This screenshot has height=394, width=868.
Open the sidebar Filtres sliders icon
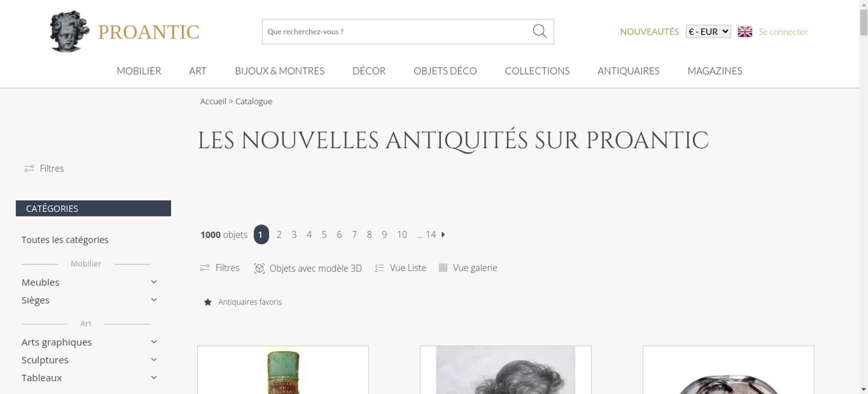pos(29,168)
